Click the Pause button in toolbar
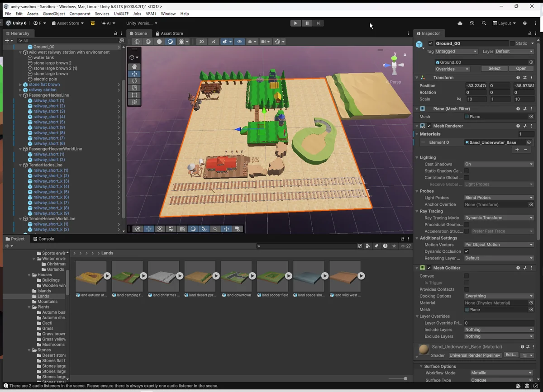The width and height of the screenshot is (543, 392). pyautogui.click(x=307, y=23)
